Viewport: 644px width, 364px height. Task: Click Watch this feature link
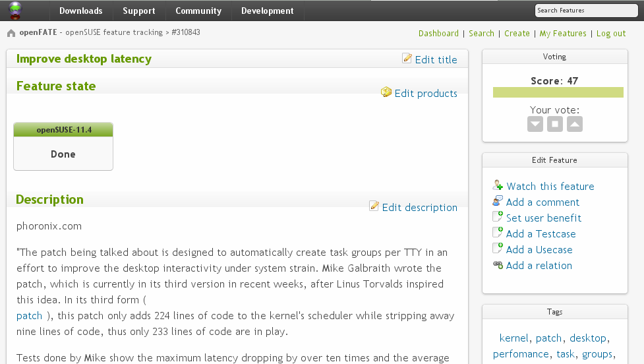point(550,186)
